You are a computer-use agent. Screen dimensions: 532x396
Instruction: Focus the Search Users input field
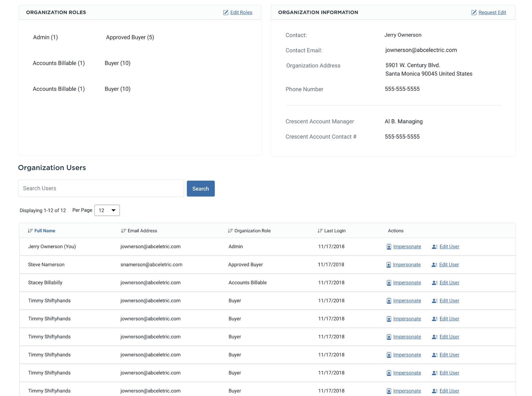[101, 188]
